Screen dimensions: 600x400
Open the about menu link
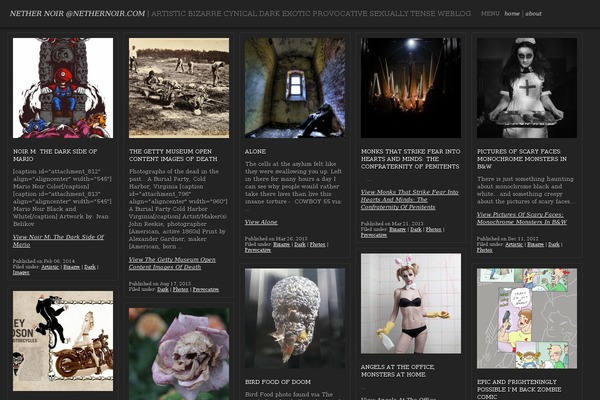(533, 14)
